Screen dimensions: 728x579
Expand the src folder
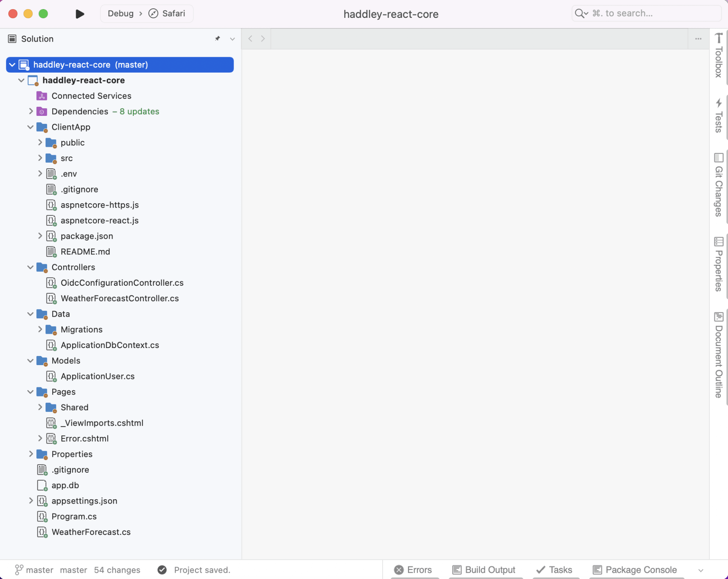40,158
